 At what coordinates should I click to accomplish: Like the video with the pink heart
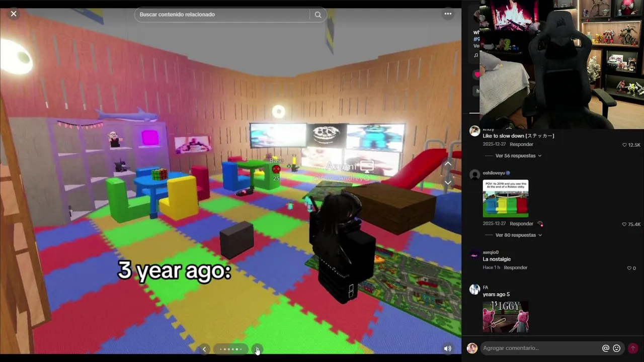pyautogui.click(x=477, y=74)
